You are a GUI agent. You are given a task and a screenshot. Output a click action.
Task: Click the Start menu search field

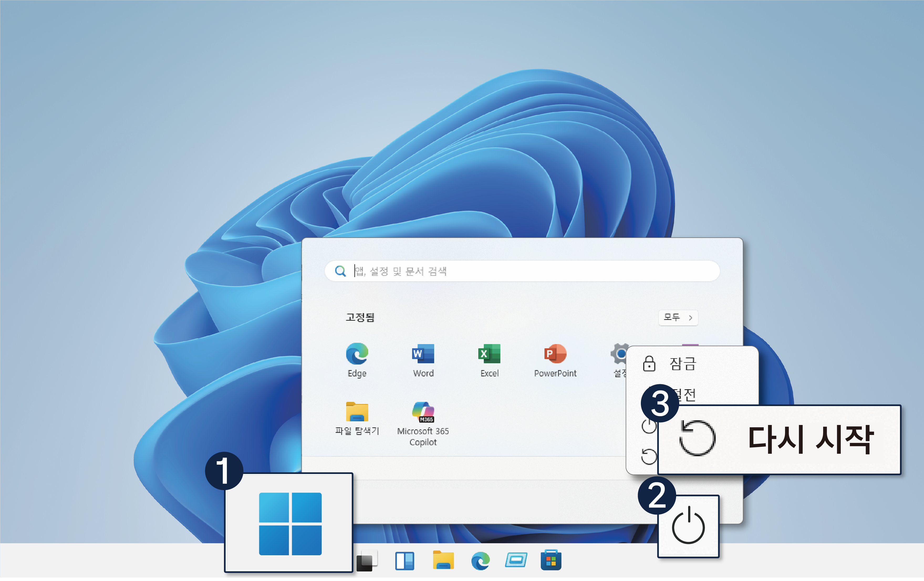pyautogui.click(x=522, y=271)
